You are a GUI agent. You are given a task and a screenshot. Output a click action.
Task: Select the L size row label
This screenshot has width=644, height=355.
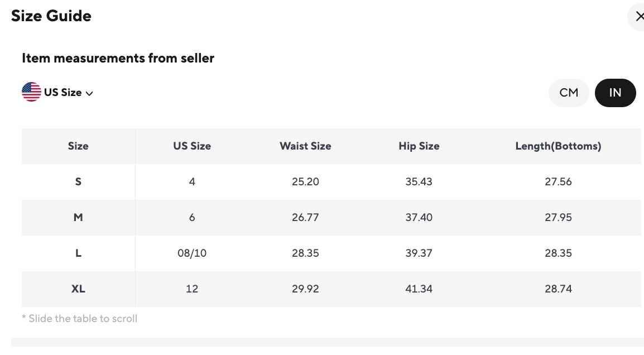[x=78, y=253]
